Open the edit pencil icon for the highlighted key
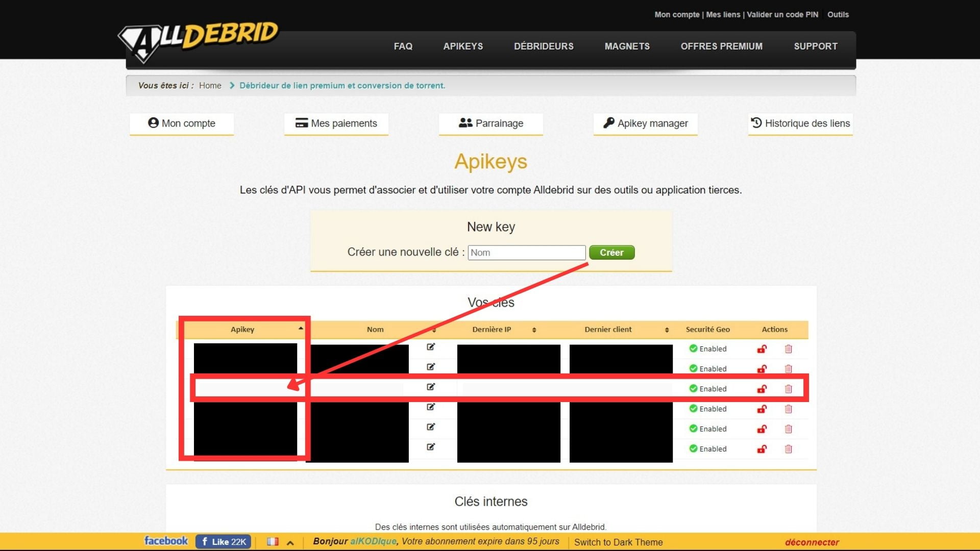 [x=431, y=387]
